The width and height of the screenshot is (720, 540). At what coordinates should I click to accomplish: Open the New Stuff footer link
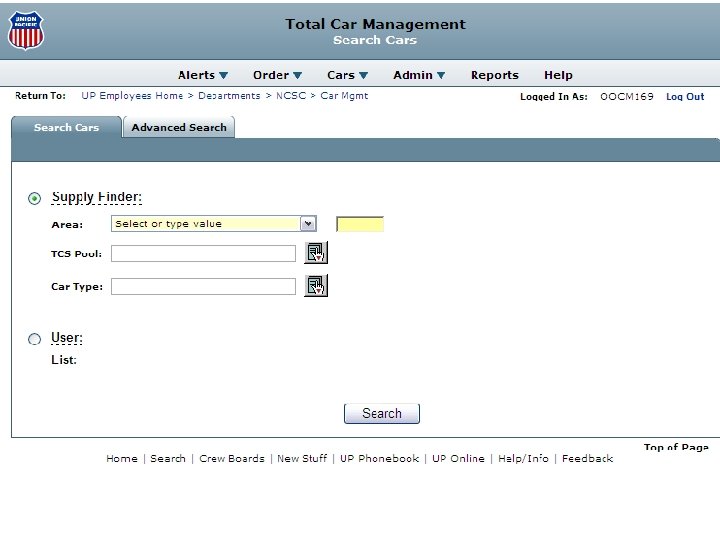tap(302, 458)
